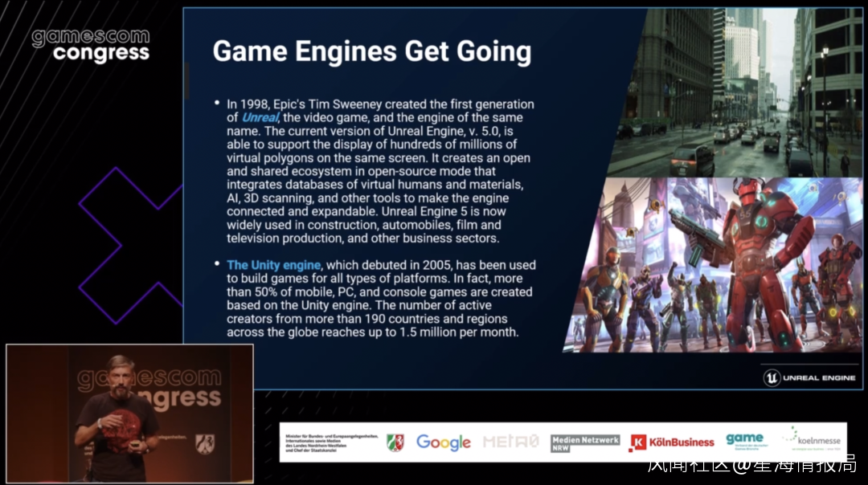Click the text 'television production, and other business sectors'

pyautogui.click(x=362, y=238)
